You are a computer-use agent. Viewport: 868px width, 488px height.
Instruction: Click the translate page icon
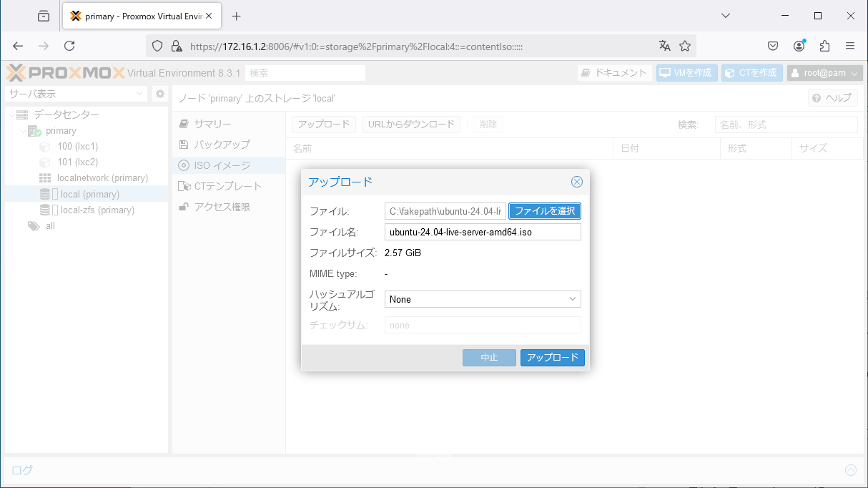click(x=665, y=46)
